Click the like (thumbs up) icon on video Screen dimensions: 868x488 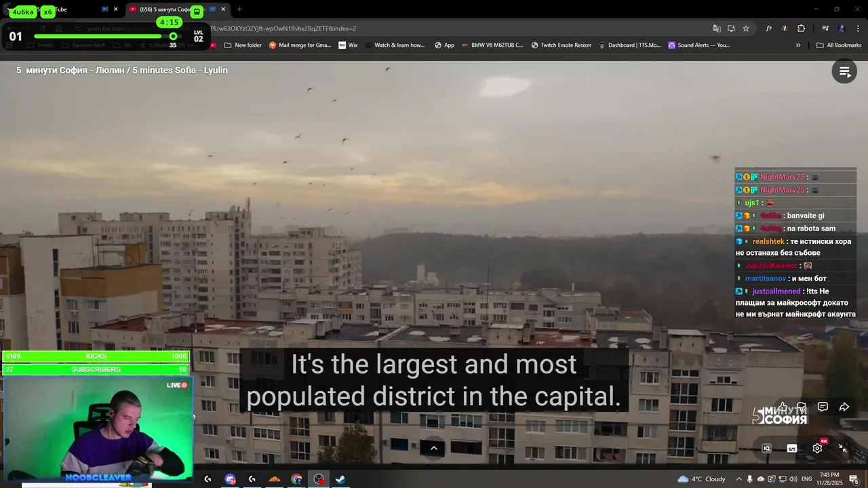coord(782,407)
